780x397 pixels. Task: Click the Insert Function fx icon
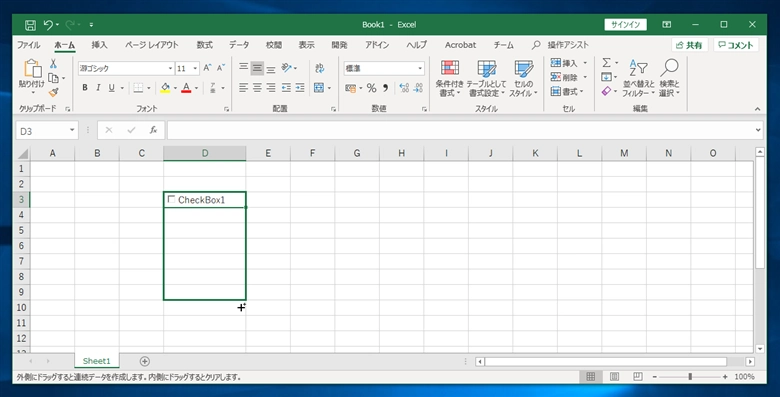click(153, 130)
